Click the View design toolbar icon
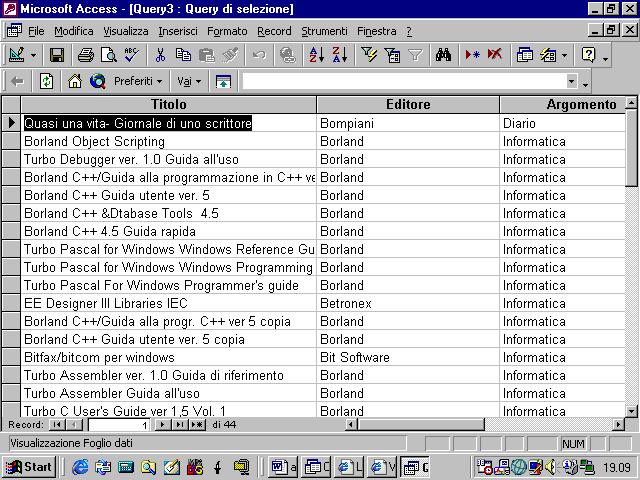The height and width of the screenshot is (480, 640). pos(16,55)
